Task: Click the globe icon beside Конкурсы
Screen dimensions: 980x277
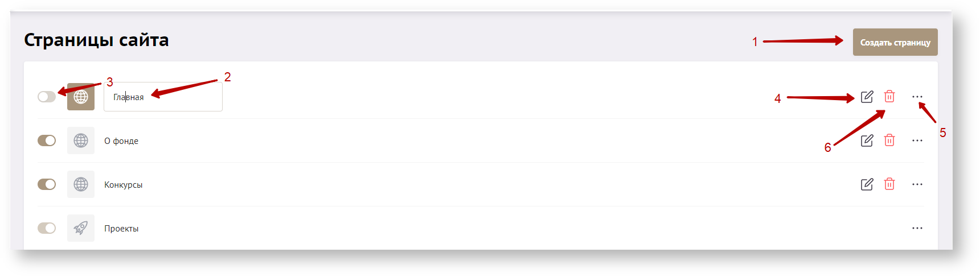Action: point(81,184)
